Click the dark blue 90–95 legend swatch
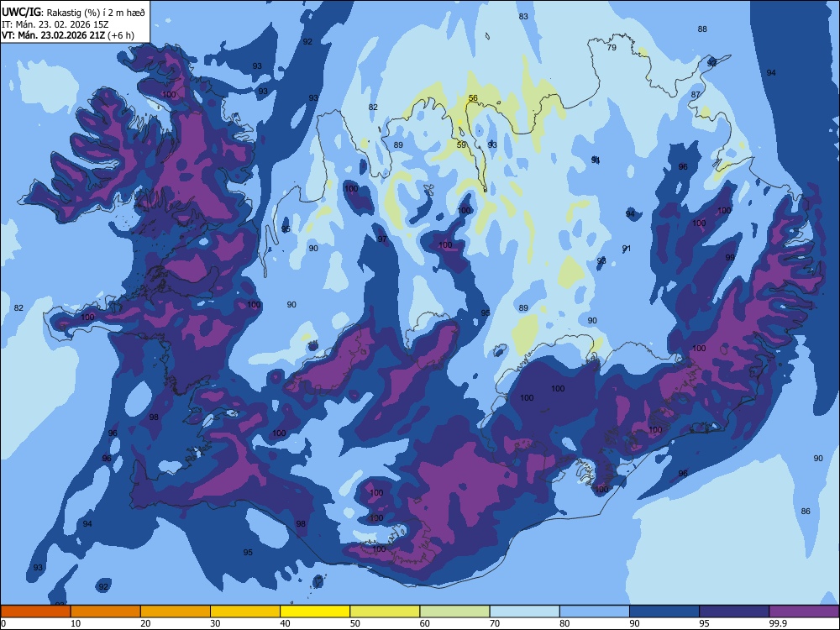840x630 pixels. [664, 612]
